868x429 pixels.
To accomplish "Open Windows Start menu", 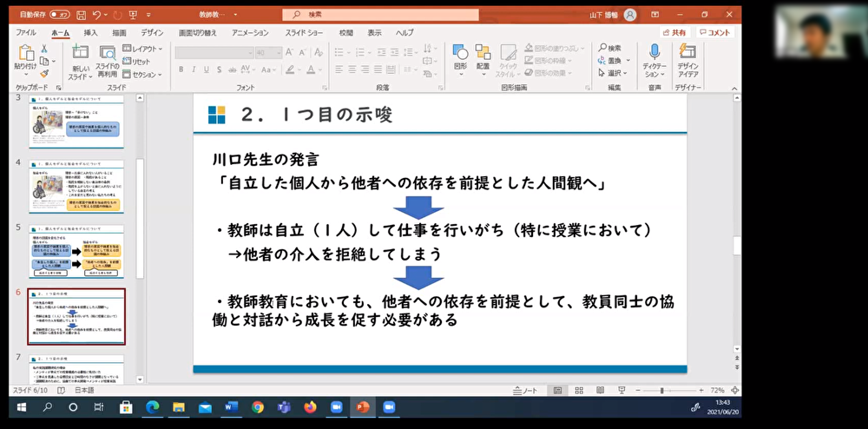I will (x=22, y=407).
